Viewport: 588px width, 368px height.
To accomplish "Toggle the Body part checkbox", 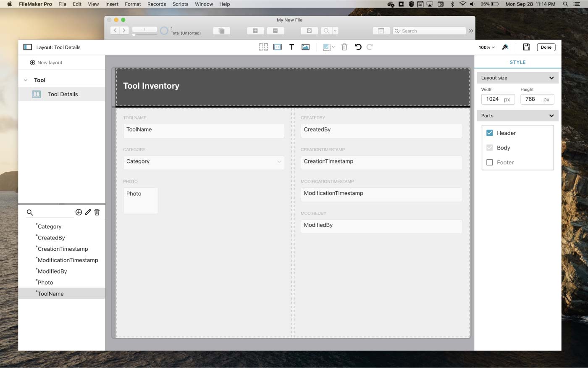I will click(489, 147).
